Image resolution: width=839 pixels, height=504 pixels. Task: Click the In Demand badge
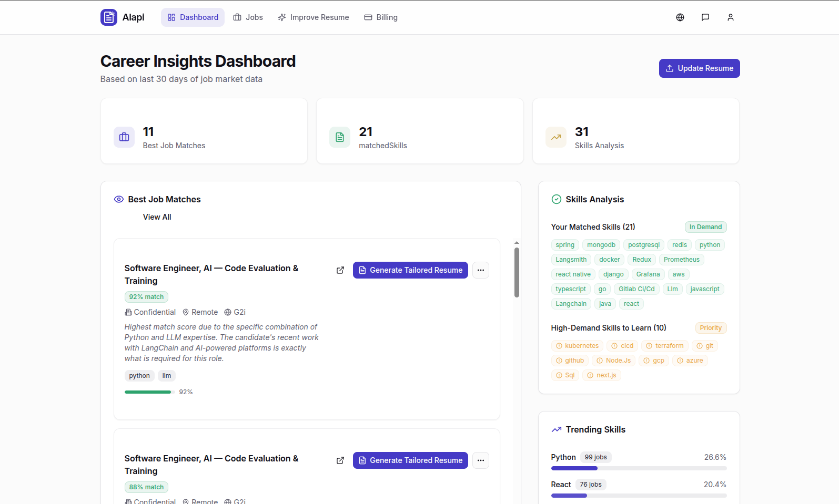pyautogui.click(x=705, y=227)
